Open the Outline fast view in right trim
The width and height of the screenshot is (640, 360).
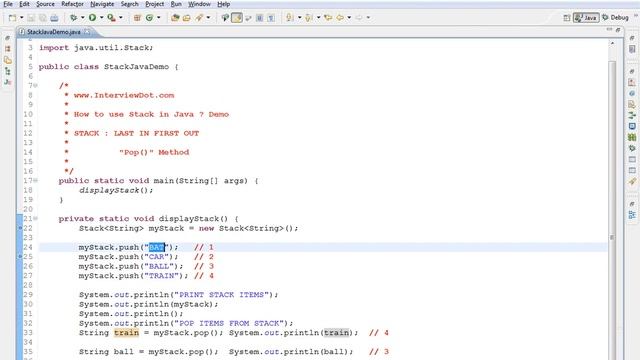click(x=632, y=215)
